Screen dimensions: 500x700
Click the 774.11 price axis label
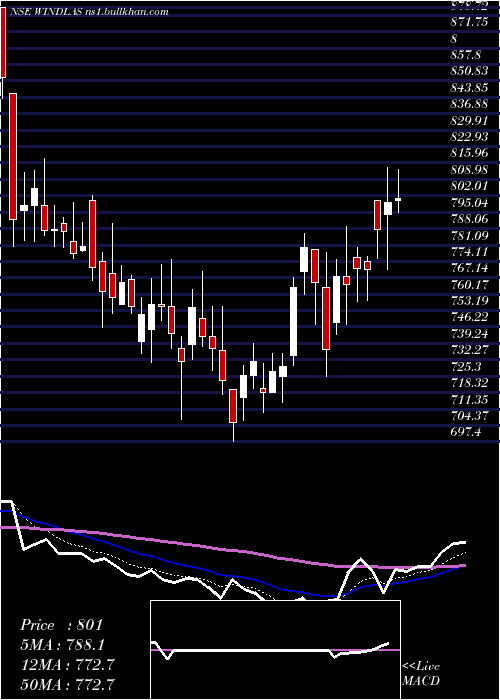469,252
